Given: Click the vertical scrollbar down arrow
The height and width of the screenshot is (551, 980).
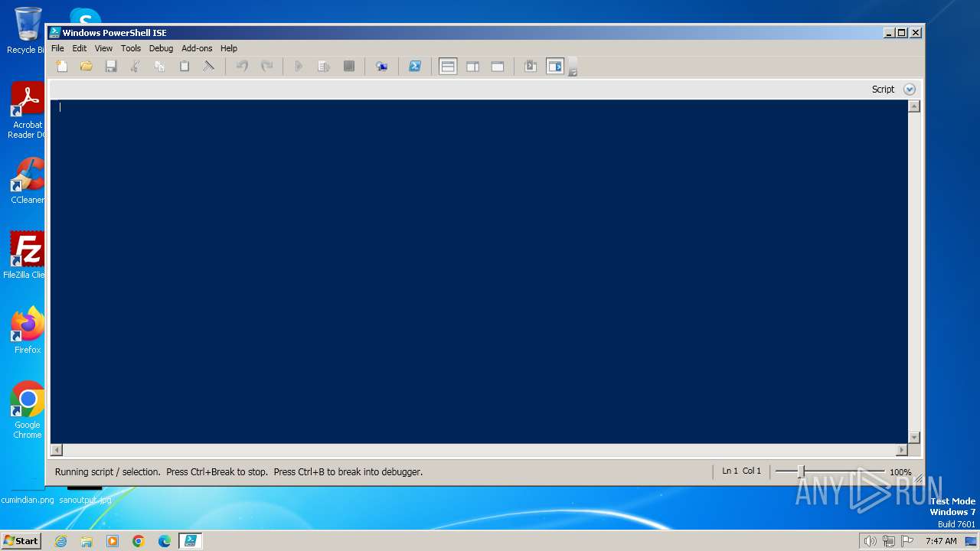Looking at the screenshot, I should point(913,437).
